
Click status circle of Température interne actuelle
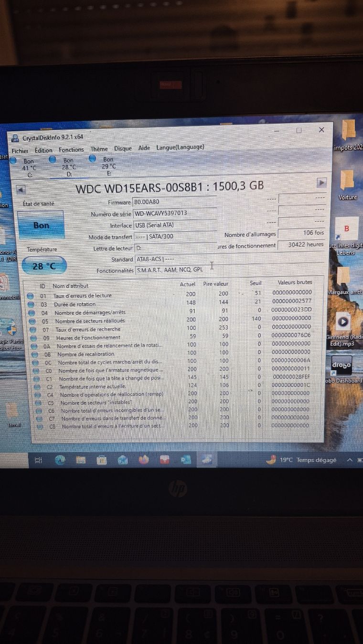(37, 387)
